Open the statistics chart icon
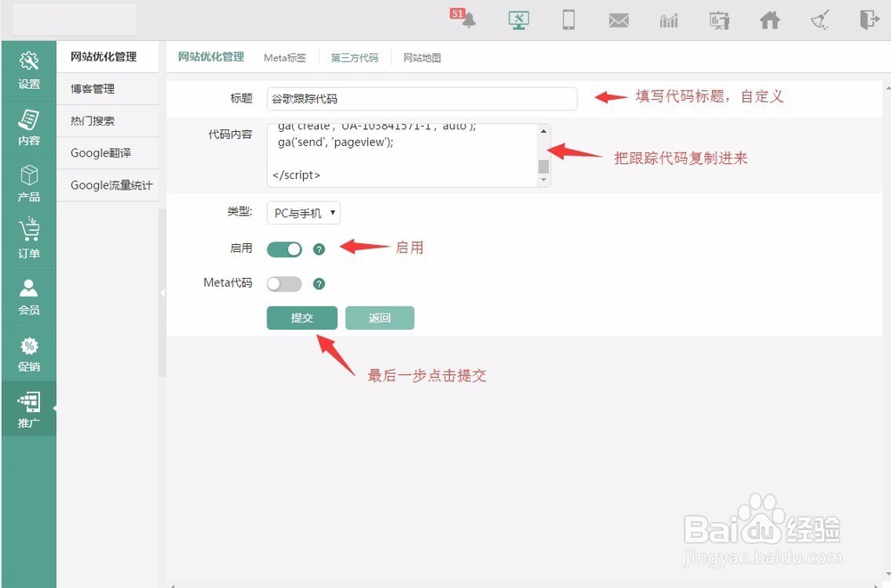This screenshot has height=588, width=891. click(x=668, y=19)
